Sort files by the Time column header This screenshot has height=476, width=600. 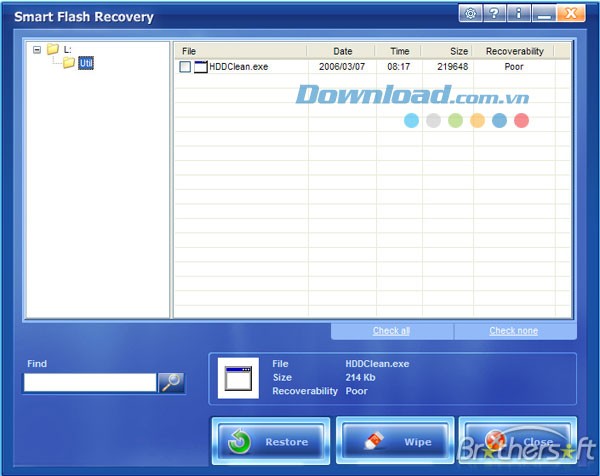tap(399, 50)
